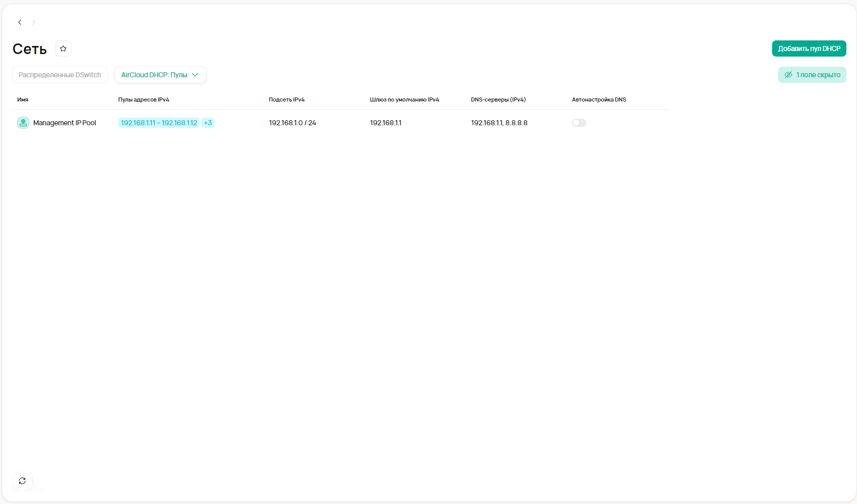Viewport: 857px width, 504px height.
Task: Switch to Распределенные DSwitch tab
Action: tap(60, 75)
